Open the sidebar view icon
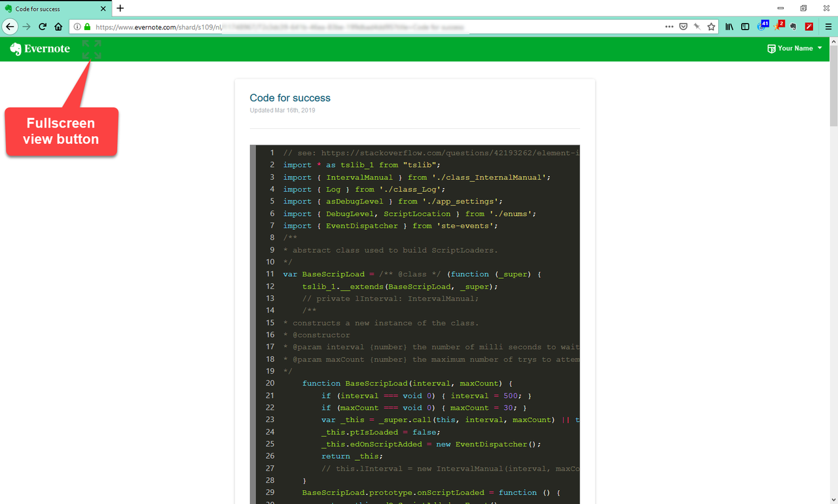 click(746, 27)
